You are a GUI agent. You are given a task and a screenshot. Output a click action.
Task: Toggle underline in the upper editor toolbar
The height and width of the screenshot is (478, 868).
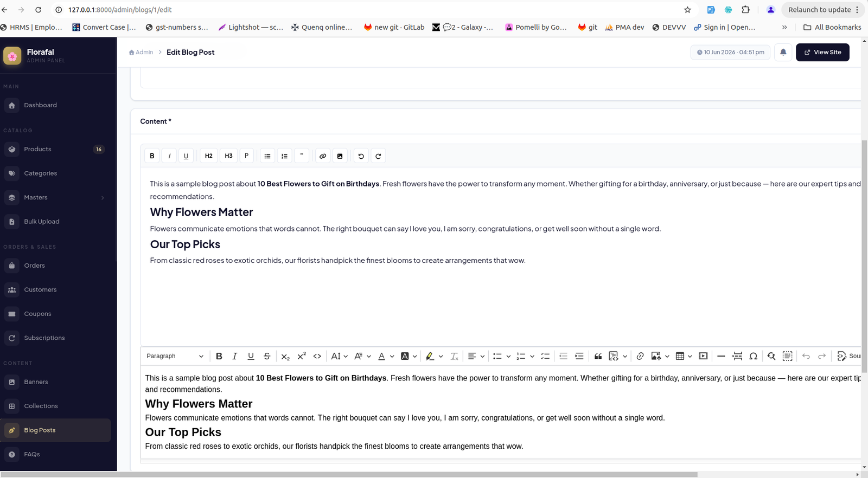click(x=186, y=156)
